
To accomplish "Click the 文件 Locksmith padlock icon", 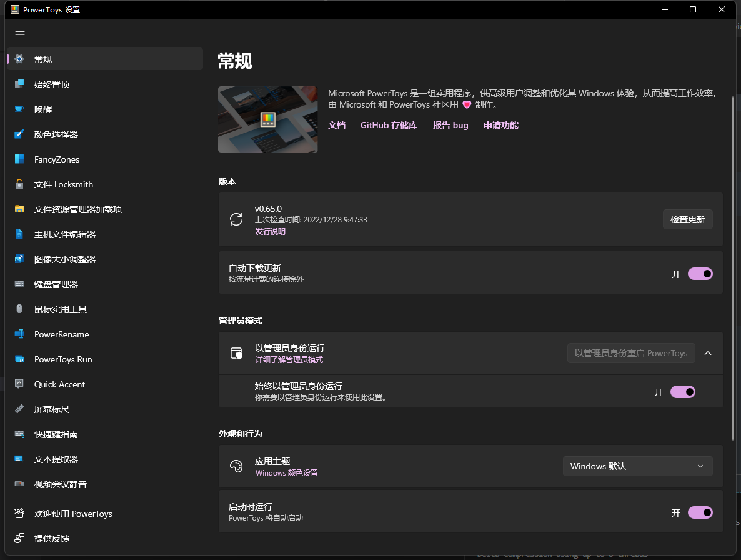I will click(x=19, y=184).
